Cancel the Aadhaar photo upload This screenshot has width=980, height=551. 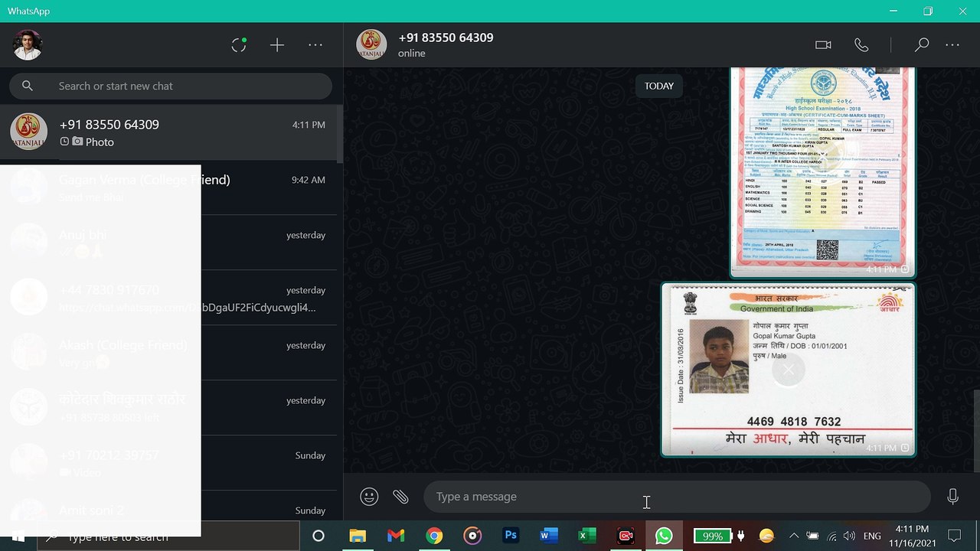pyautogui.click(x=788, y=370)
